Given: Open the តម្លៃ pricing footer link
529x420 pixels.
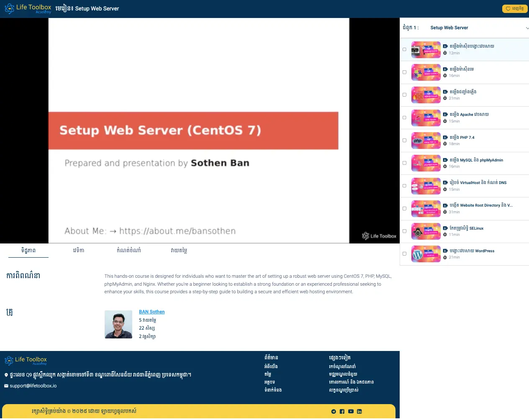Looking at the screenshot, I should (268, 374).
